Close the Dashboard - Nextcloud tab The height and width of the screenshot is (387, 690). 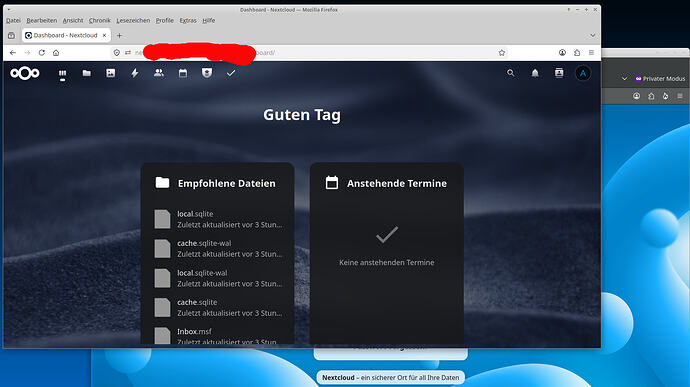[104, 35]
